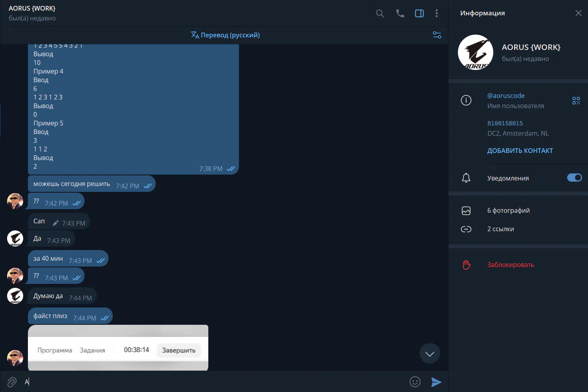Viewport: 588px width, 392px height.
Task: Click own avatar beside '??' at 7:42 PM
Action: point(15,201)
